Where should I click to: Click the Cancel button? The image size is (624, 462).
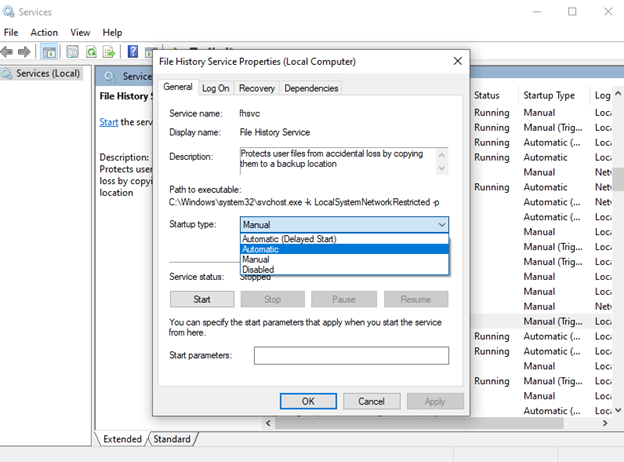(x=371, y=401)
